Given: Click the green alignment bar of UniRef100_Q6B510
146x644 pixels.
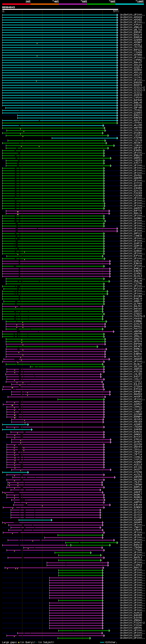Looking at the screenshot, I should pos(57,158).
